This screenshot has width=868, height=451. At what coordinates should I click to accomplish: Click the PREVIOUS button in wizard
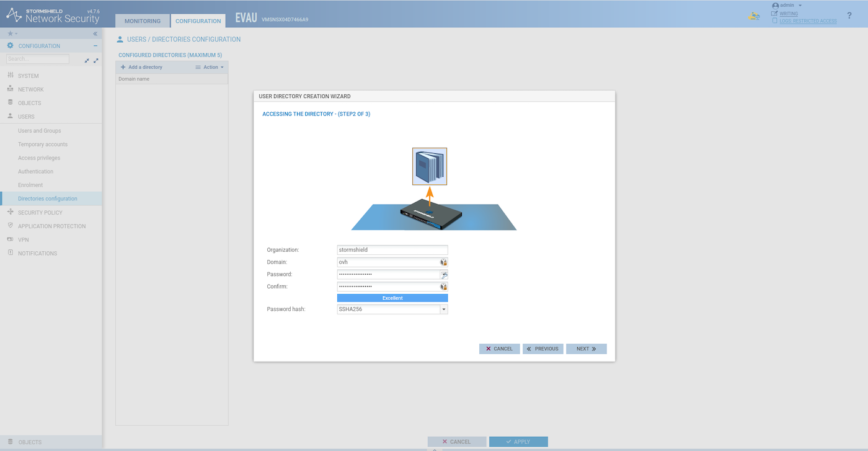[x=542, y=349]
